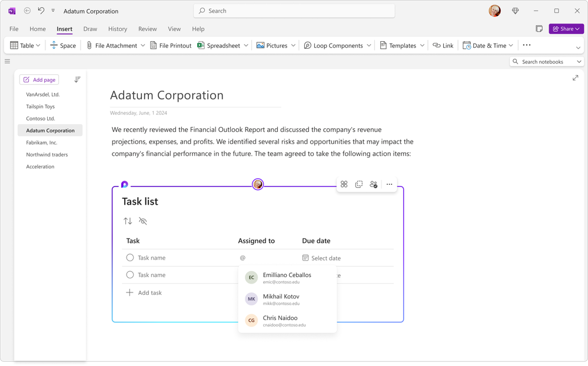The height and width of the screenshot is (366, 588).
Task: Sort the task list with arrows icon
Action: click(128, 221)
